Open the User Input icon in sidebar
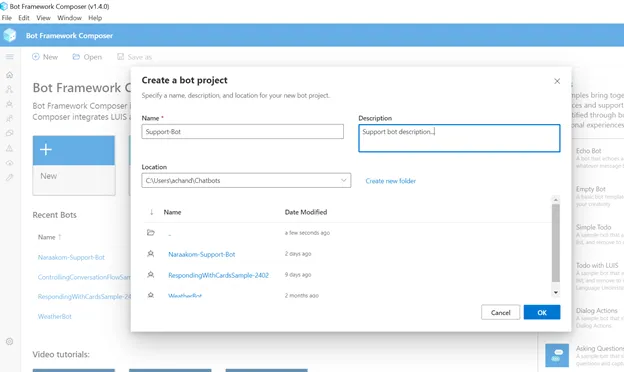 (x=10, y=119)
